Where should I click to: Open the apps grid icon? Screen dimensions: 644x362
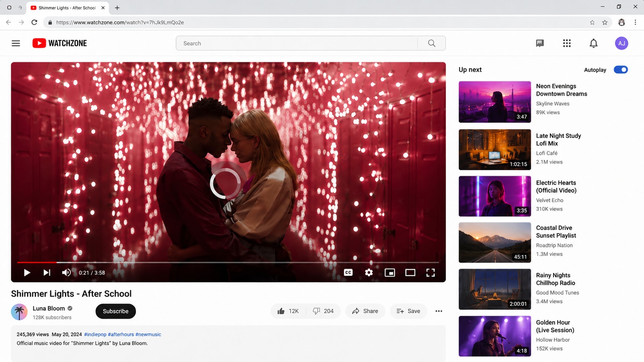pyautogui.click(x=567, y=43)
